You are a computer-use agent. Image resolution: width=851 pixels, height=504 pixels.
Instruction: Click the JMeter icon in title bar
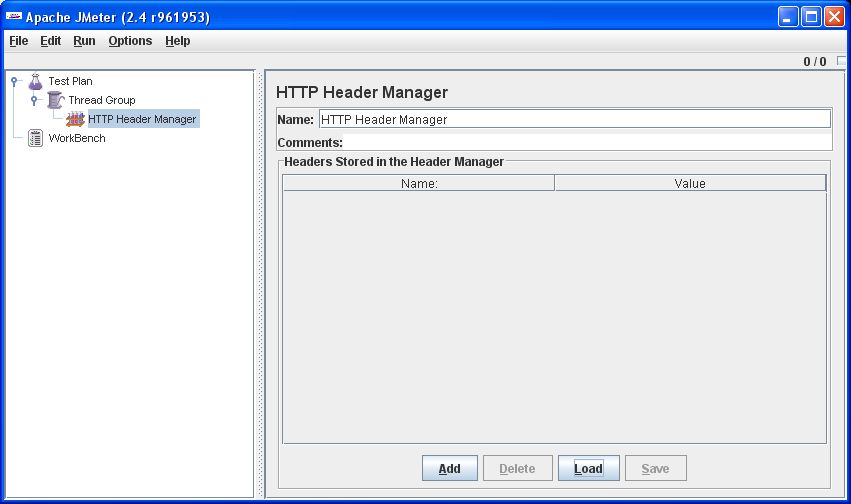click(14, 17)
